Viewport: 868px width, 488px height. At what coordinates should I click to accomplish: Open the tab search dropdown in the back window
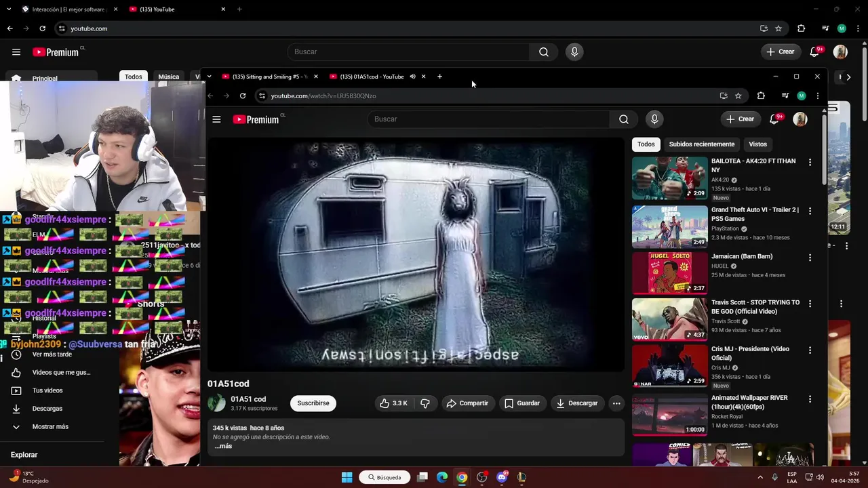pyautogui.click(x=9, y=9)
